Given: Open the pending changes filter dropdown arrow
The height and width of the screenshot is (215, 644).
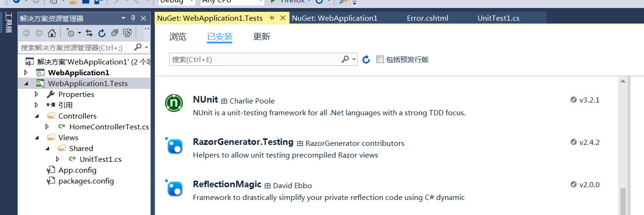Looking at the screenshot, I should 79,33.
